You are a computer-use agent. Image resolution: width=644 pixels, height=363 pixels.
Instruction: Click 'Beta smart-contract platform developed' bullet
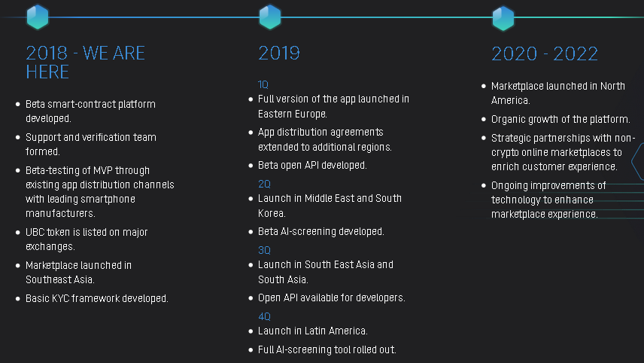[x=90, y=111]
